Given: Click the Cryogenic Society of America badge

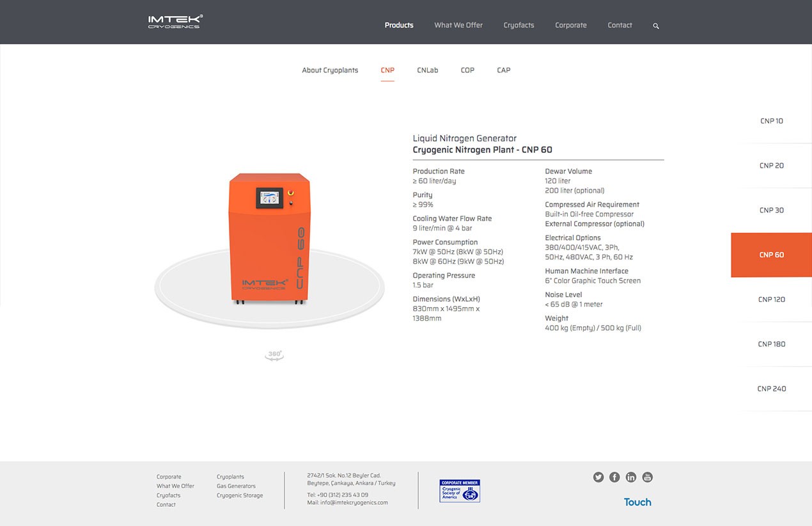Looking at the screenshot, I should (x=460, y=491).
